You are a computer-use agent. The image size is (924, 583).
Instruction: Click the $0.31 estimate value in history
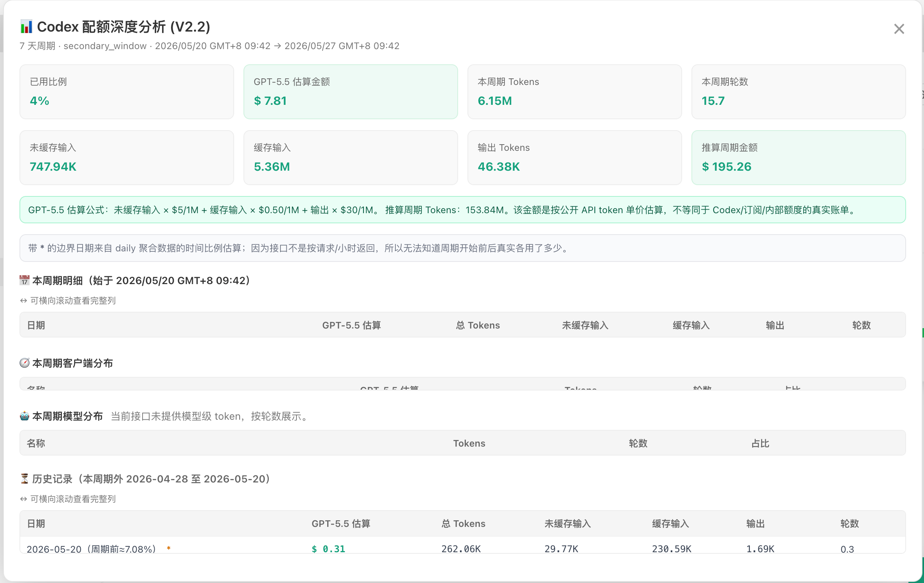[328, 549]
